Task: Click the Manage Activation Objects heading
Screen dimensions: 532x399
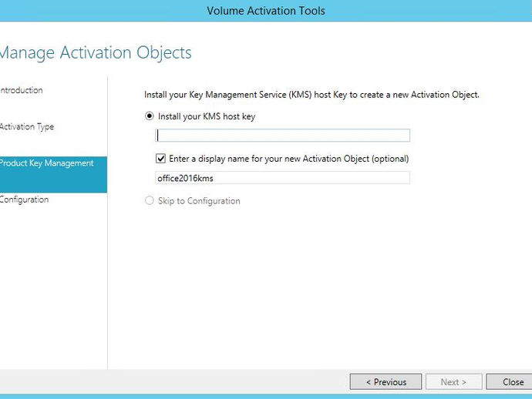Action: 96,53
